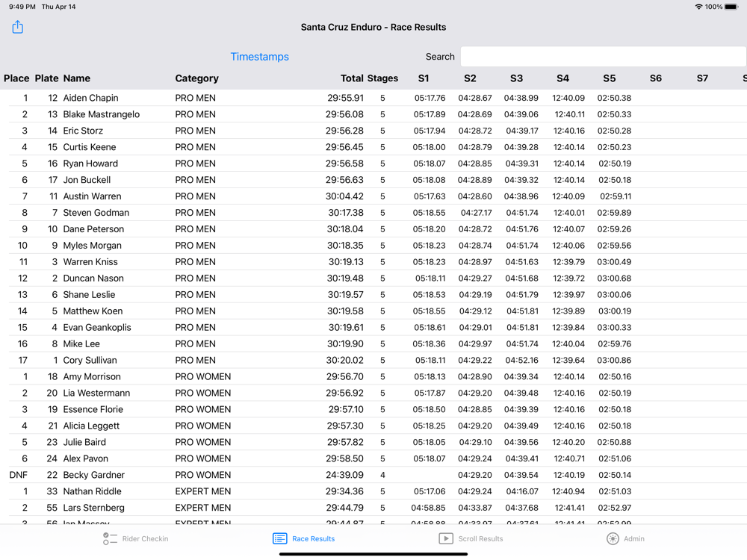Viewport: 747px width, 560px height.
Task: Switch to Admin tab label
Action: coord(634,538)
